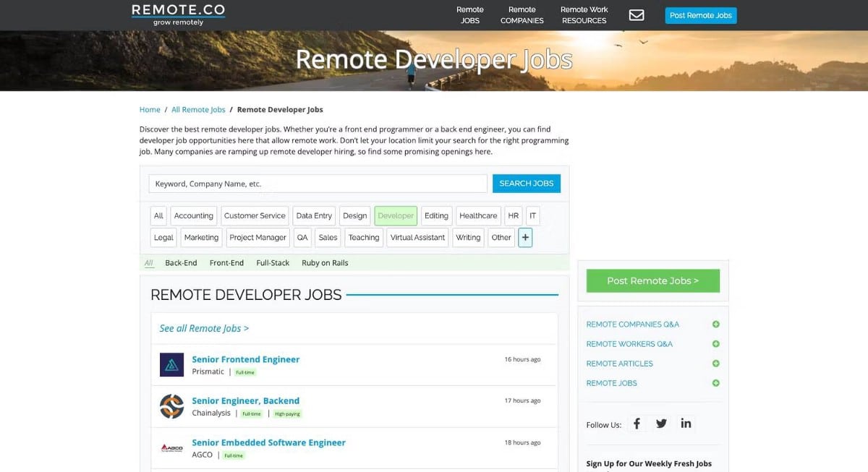
Task: Open Remote Work Resources menu
Action: click(584, 15)
